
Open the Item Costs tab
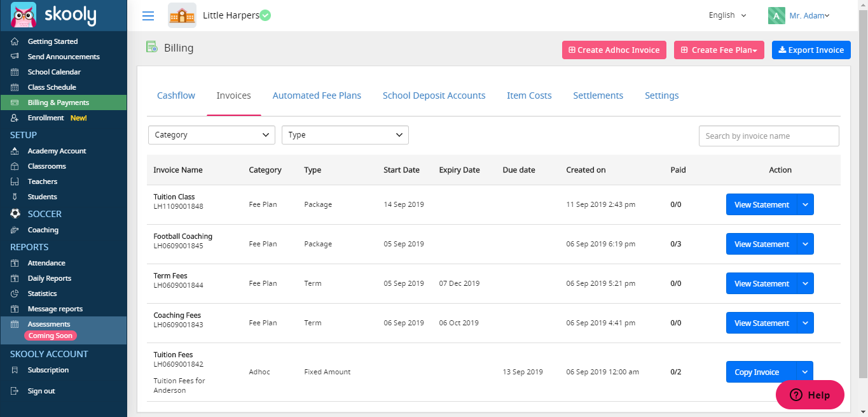529,95
